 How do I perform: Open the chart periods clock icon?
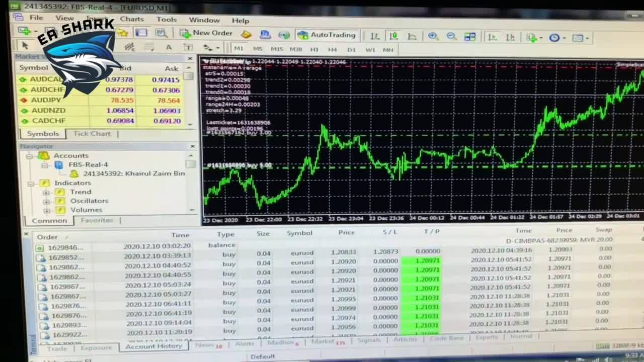(554, 38)
